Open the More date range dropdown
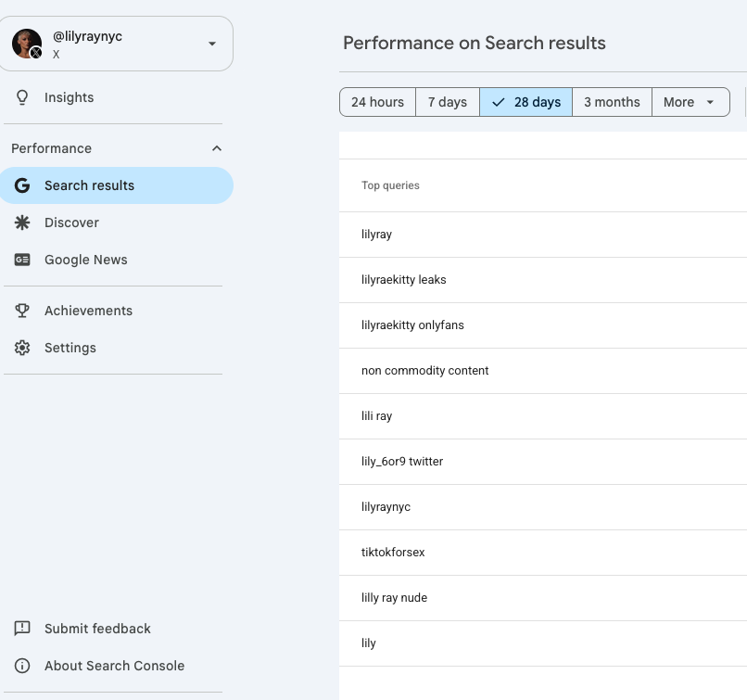This screenshot has height=700, width=747. tap(690, 102)
